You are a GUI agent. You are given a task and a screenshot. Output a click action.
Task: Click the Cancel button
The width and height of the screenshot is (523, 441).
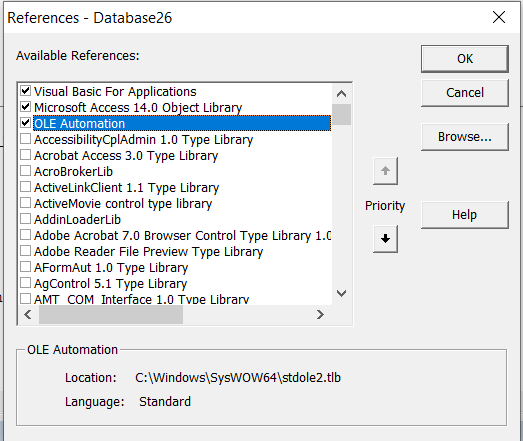click(x=465, y=93)
